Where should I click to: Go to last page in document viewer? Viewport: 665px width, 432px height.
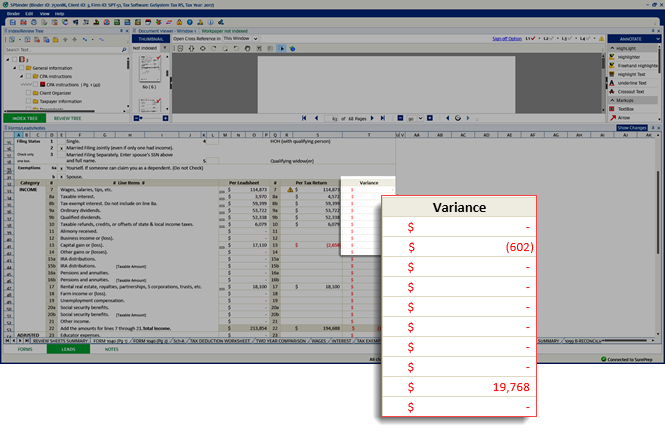[x=383, y=118]
